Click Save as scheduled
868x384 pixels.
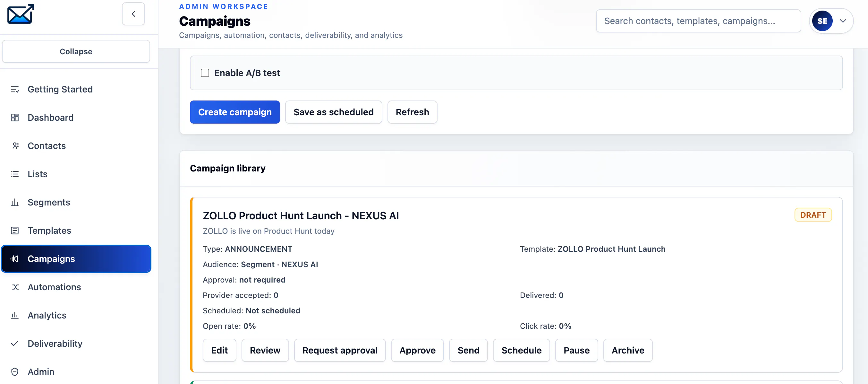coord(334,112)
